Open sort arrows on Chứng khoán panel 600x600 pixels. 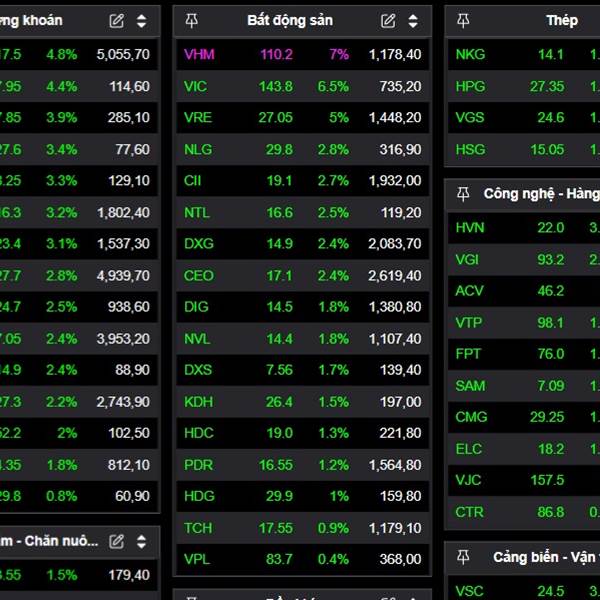[142, 21]
